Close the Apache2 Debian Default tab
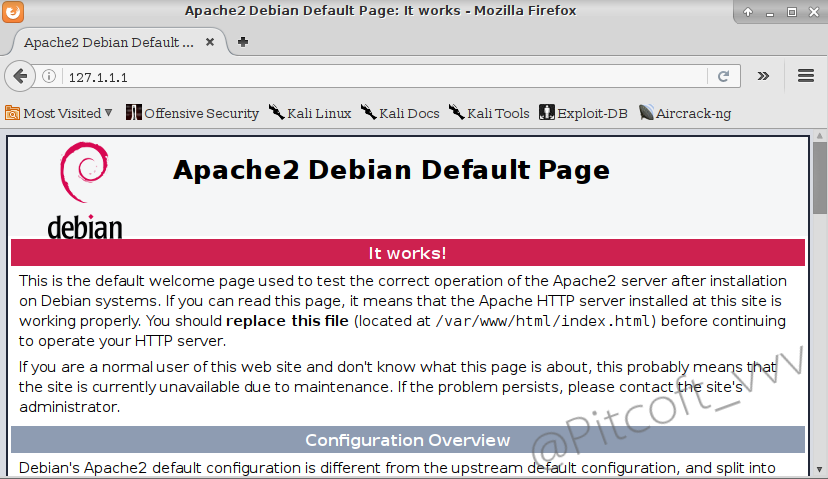Image resolution: width=828 pixels, height=479 pixels. [x=210, y=42]
